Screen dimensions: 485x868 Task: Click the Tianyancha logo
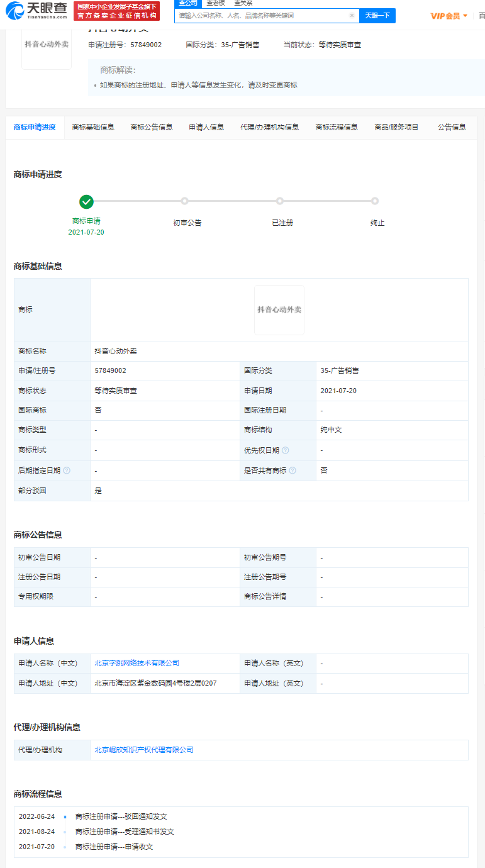[36, 10]
